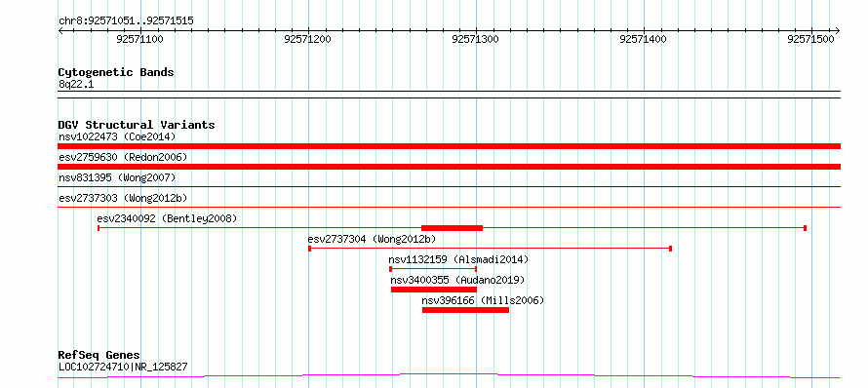The height and width of the screenshot is (388, 868).
Task: Click the 92571100 ruler position label
Action: click(140, 39)
